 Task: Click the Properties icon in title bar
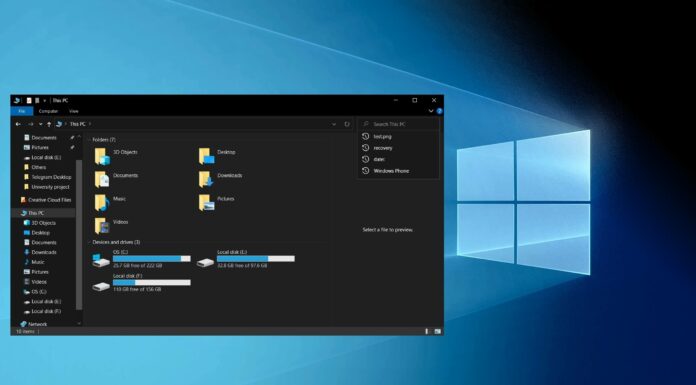(x=29, y=101)
